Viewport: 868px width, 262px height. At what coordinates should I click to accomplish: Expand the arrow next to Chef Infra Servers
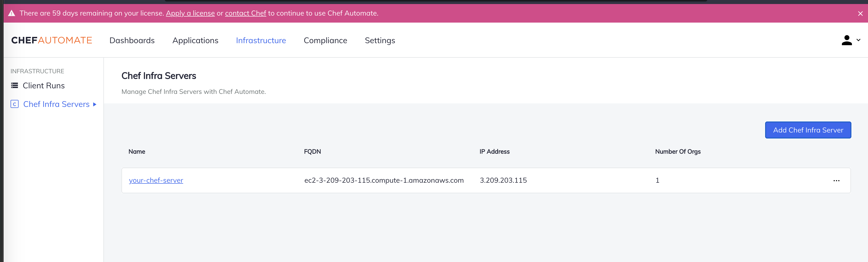click(x=94, y=104)
